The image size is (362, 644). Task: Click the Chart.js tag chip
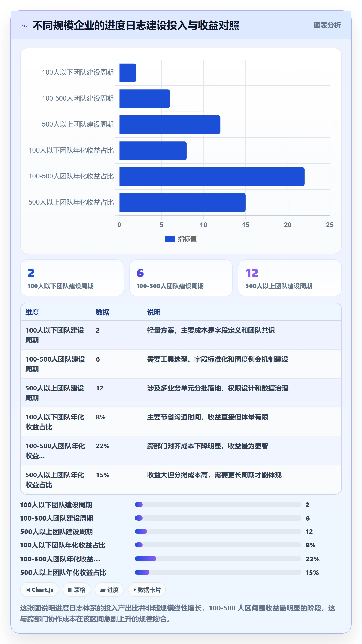39,590
